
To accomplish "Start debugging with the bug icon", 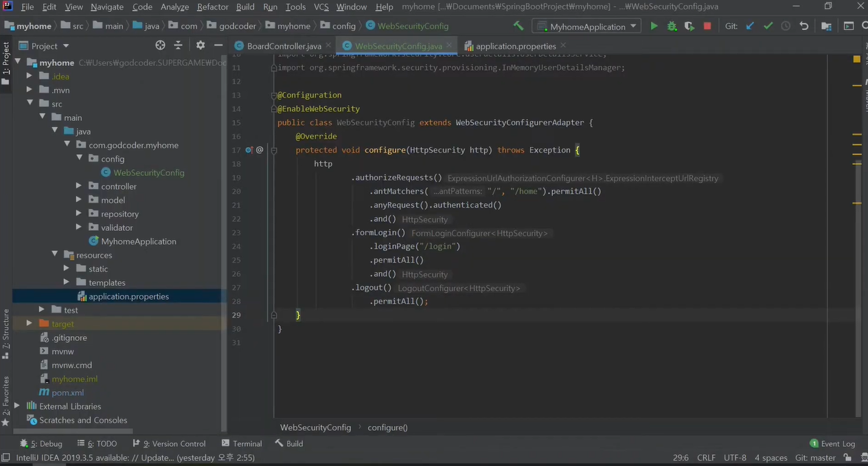I will pos(672,26).
